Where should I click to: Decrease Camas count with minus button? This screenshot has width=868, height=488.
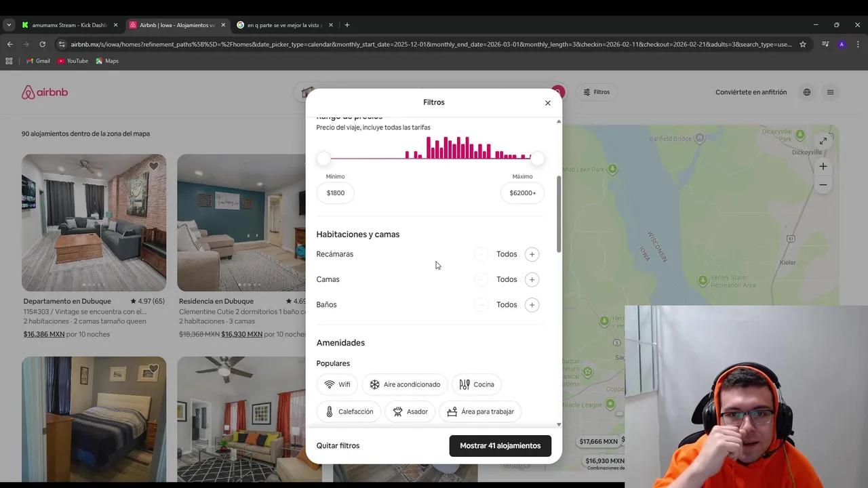(481, 279)
